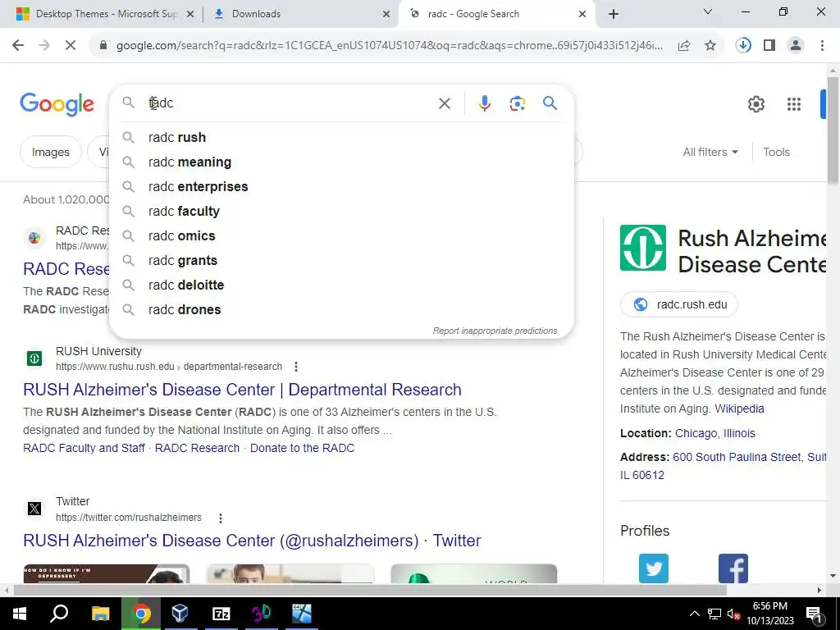Click Report inappropriate predictions link

495,331
